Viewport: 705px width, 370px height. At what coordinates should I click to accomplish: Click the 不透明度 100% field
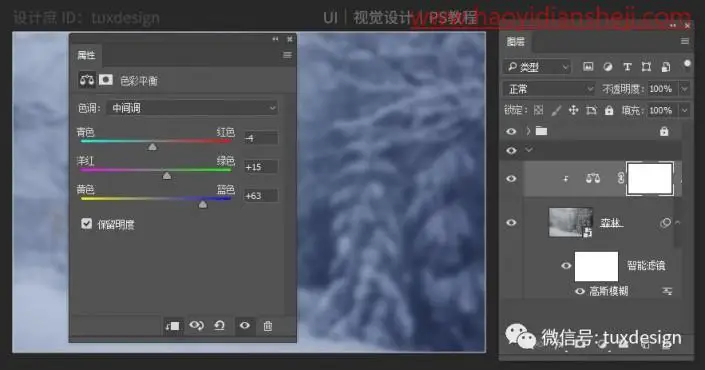click(663, 89)
